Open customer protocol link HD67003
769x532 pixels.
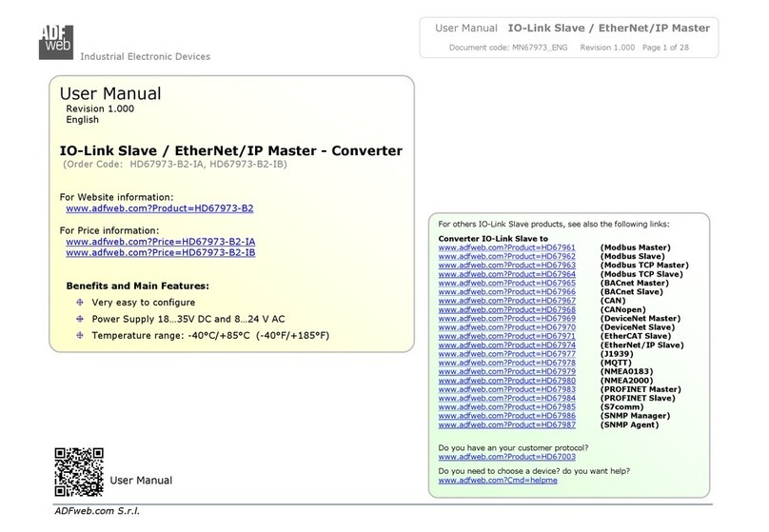[506, 457]
